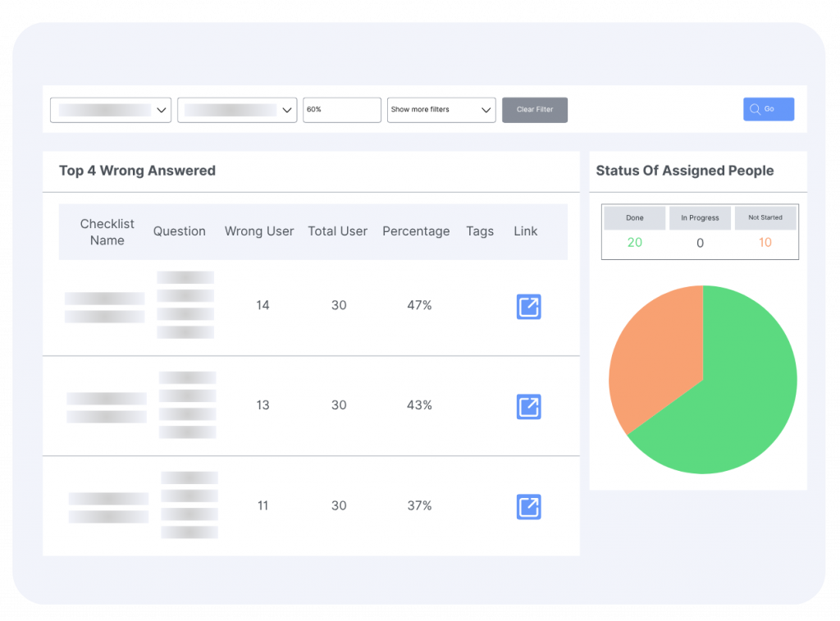
Task: Click the magnifier icon in Go button
Action: [755, 109]
